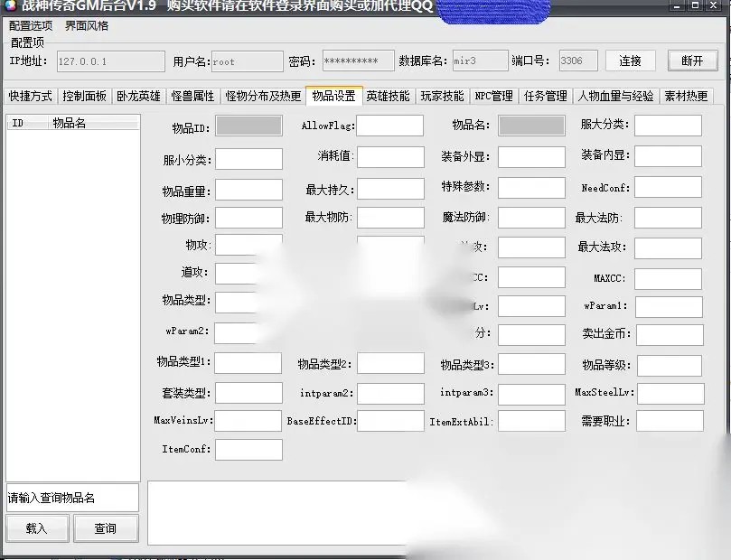Switch to the 快捷方式 tab
731x560 pixels.
(x=31, y=96)
